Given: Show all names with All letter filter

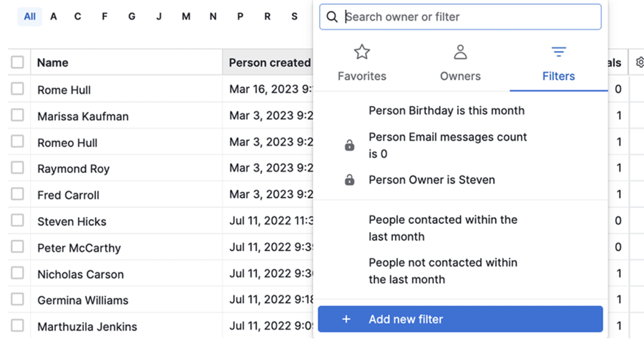Looking at the screenshot, I should click(30, 17).
